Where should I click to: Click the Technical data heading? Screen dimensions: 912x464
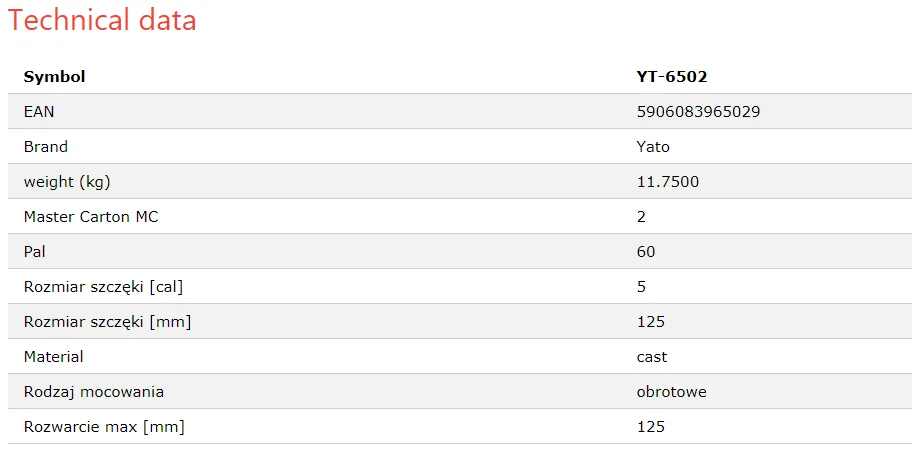click(x=102, y=20)
